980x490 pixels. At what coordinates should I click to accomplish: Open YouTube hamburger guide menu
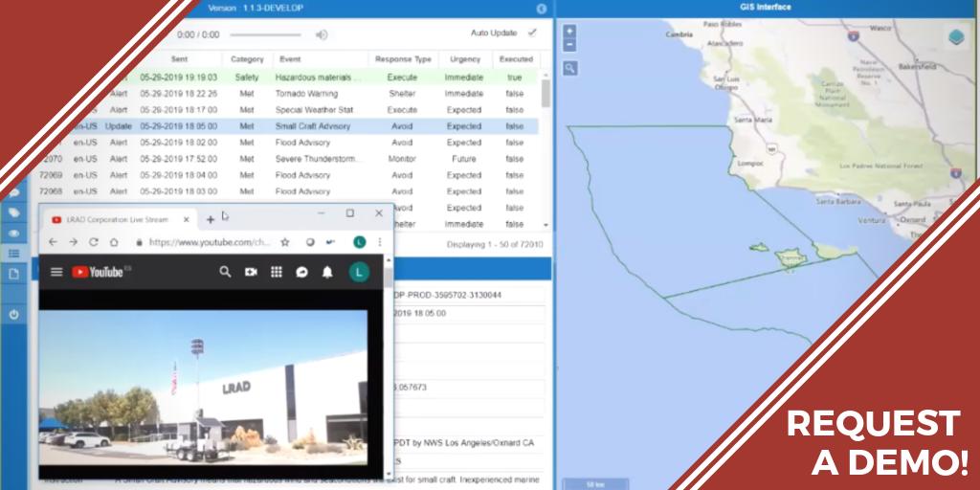tap(56, 272)
